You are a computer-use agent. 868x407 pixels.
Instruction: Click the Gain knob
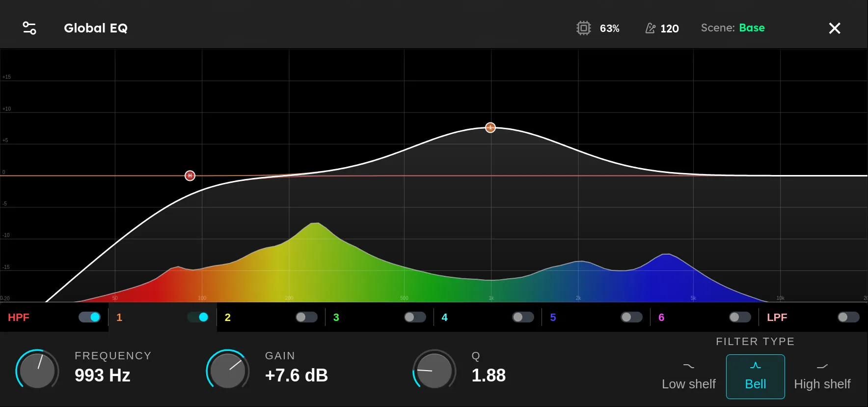coord(228,370)
